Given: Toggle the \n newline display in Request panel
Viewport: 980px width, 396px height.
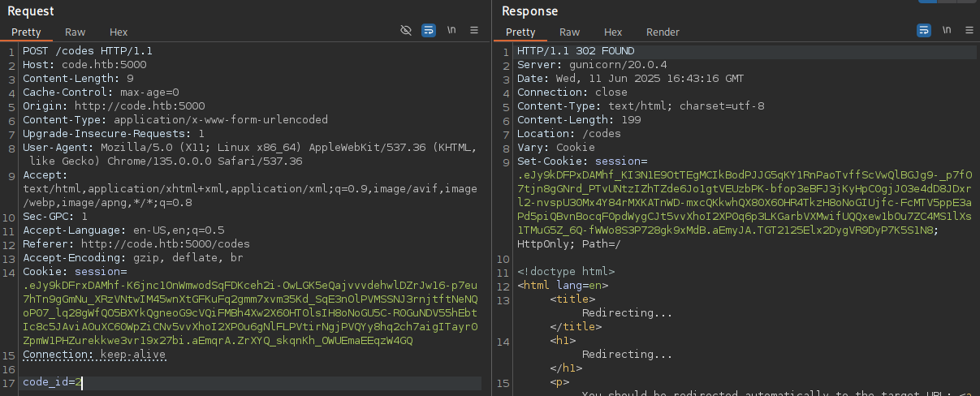Looking at the screenshot, I should 451,31.
